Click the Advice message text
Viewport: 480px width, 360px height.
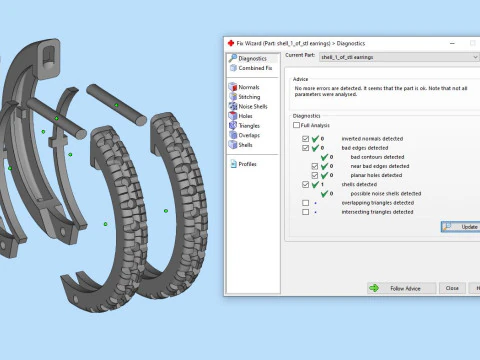(x=381, y=91)
